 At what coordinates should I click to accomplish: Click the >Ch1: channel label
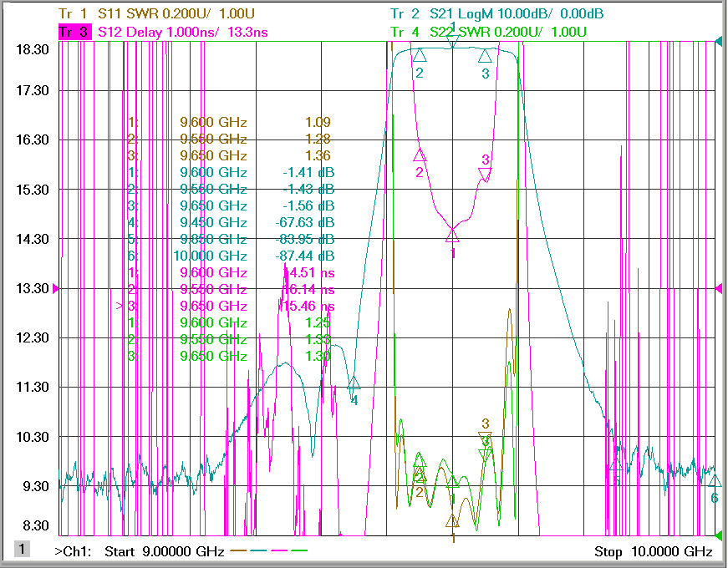coord(73,551)
